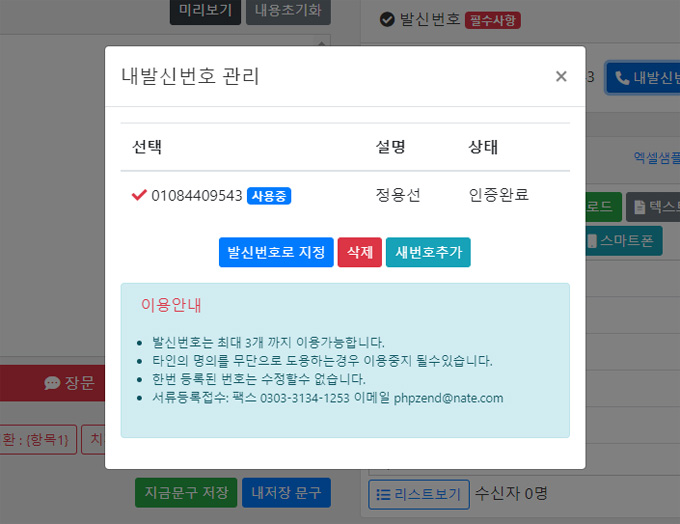Click the textarea scrollbar up arrow
The height and width of the screenshot is (524, 680).
click(x=322, y=41)
